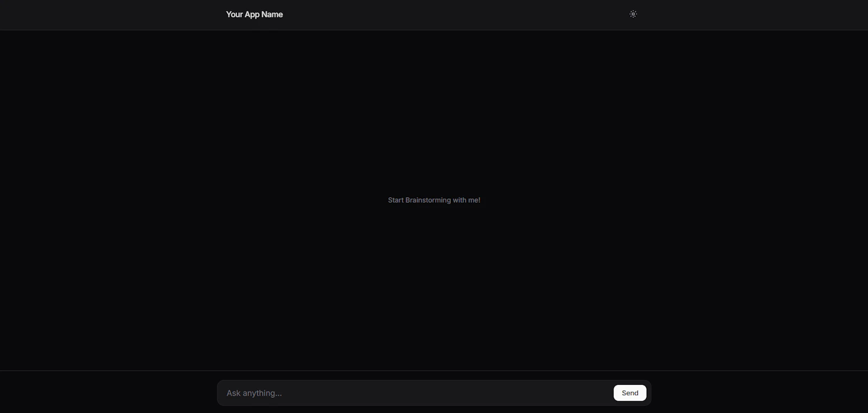Click the Send button

coord(630,393)
